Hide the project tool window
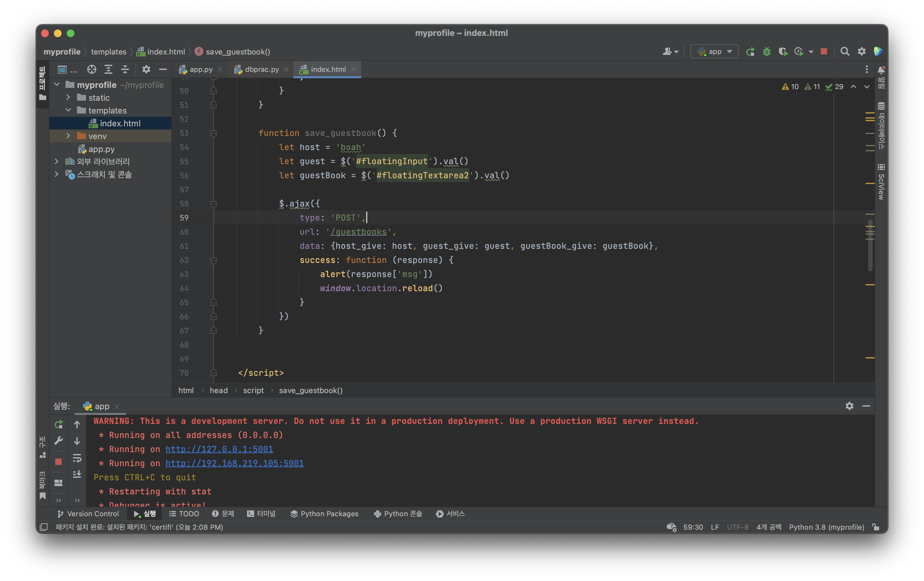 click(163, 69)
